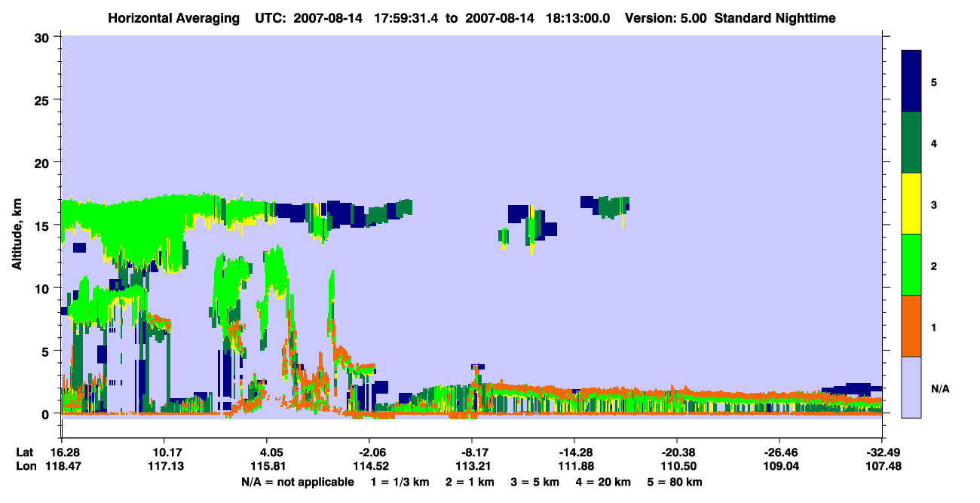Click the colorbar label 'N/A'

[940, 388]
